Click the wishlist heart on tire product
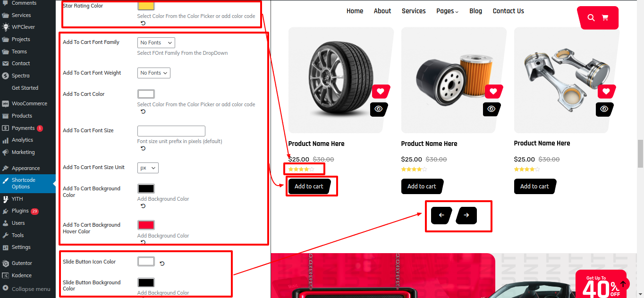Image resolution: width=644 pixels, height=298 pixels. click(x=381, y=91)
